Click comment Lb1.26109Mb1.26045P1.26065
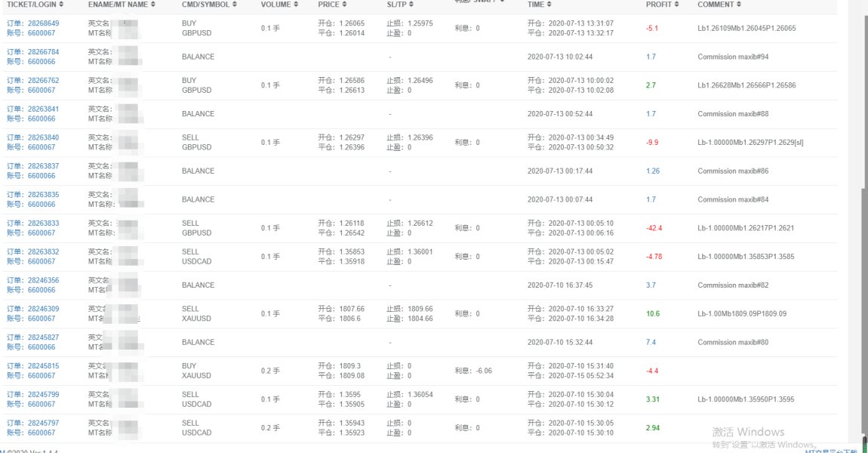The height and width of the screenshot is (453, 868). [x=746, y=28]
